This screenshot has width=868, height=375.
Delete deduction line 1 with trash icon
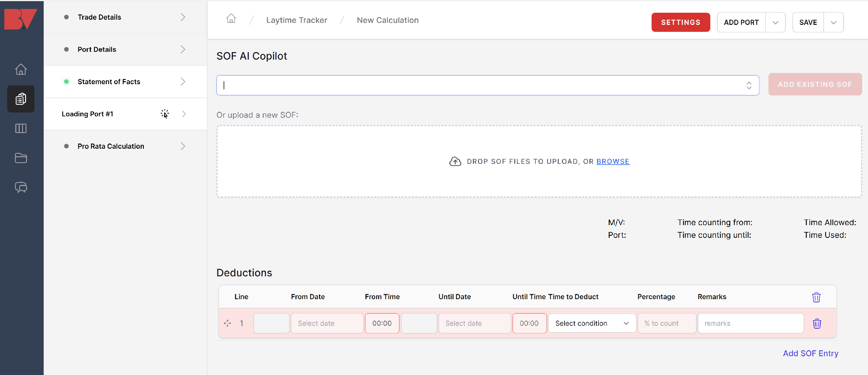pos(816,323)
